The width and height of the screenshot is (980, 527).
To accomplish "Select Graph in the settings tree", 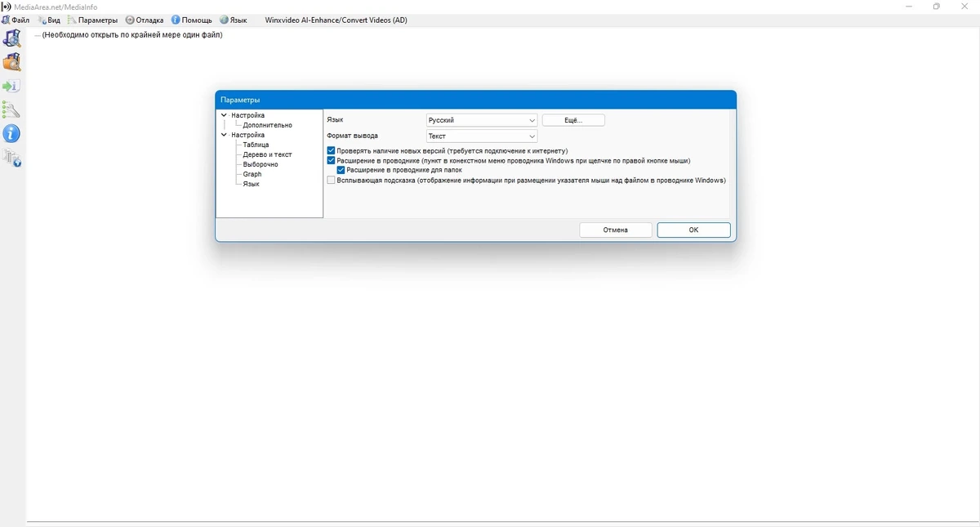I will point(252,174).
